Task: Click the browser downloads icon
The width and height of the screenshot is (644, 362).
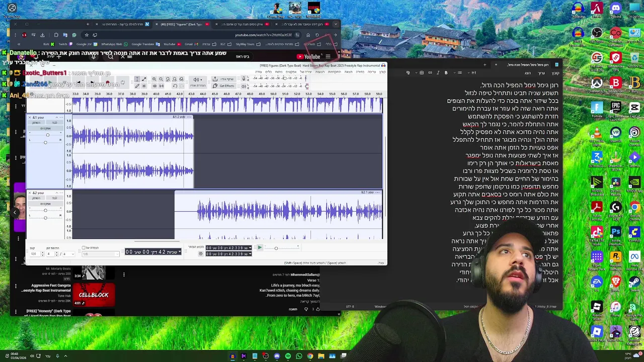Action: (x=42, y=35)
